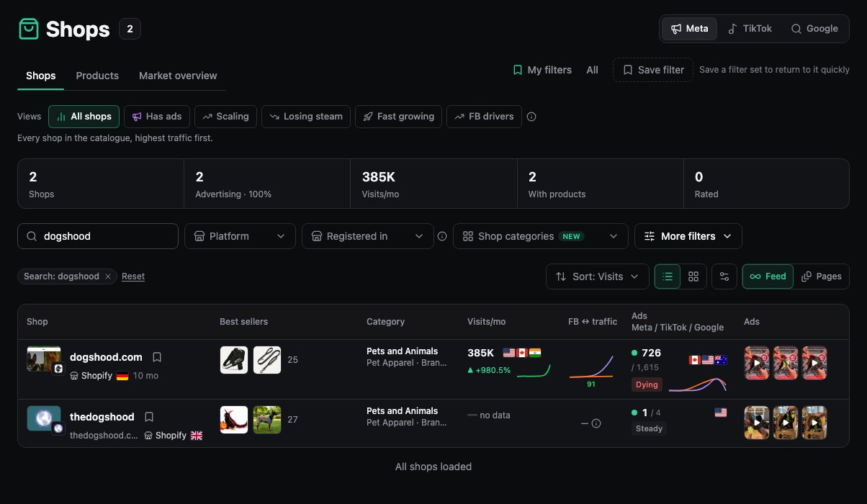Play second ad thumbnail for thedogshood
The height and width of the screenshot is (504, 867).
786,423
